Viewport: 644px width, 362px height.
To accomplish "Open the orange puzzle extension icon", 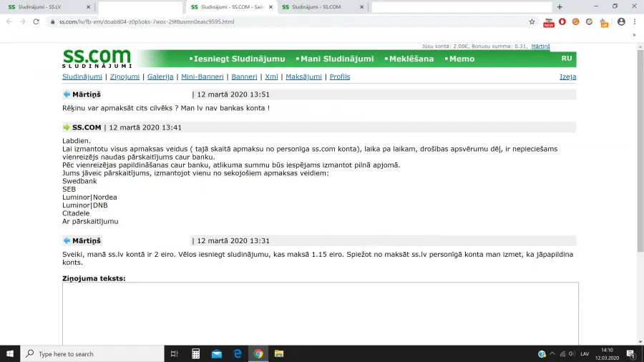I will coord(604,23).
